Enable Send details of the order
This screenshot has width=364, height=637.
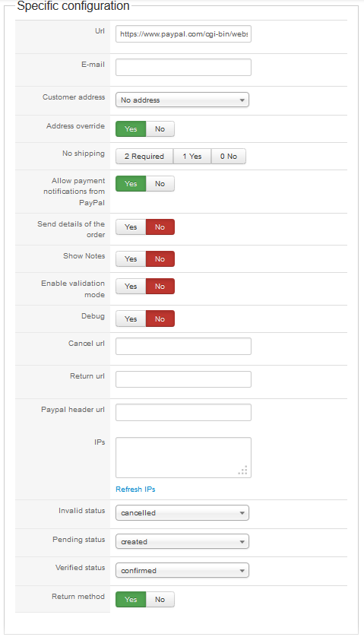point(131,227)
